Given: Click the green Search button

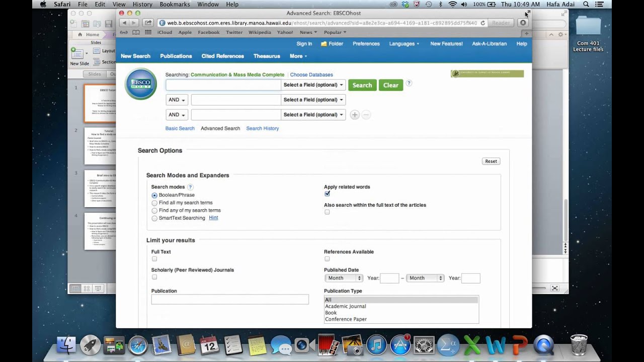Looking at the screenshot, I should tap(362, 85).
